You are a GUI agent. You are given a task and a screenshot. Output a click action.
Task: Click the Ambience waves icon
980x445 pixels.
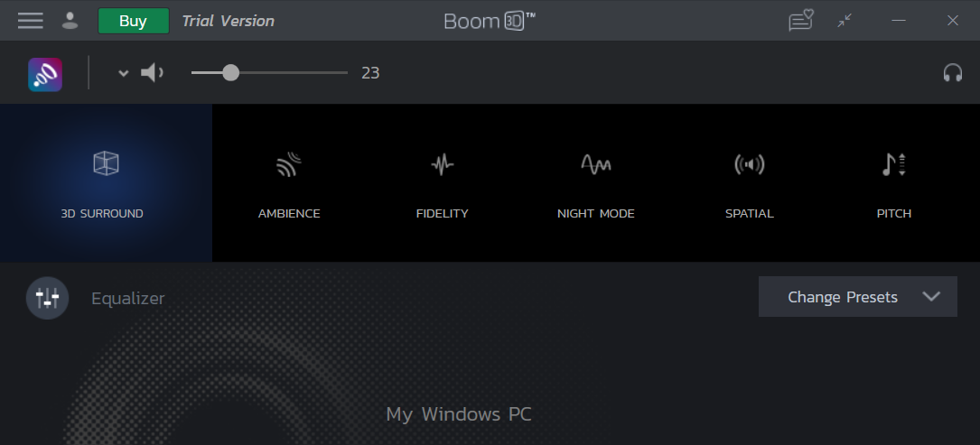289,165
